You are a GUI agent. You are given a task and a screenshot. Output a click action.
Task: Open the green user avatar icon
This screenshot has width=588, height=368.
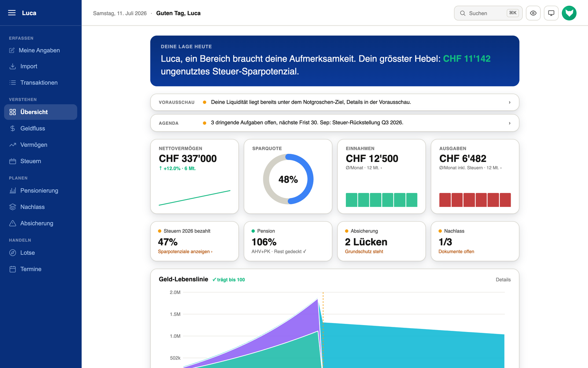569,13
